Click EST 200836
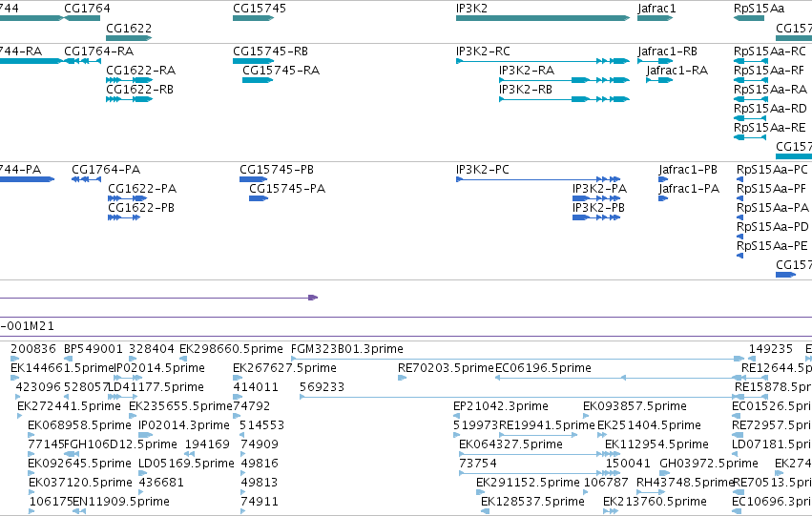812x516 pixels. [14, 359]
